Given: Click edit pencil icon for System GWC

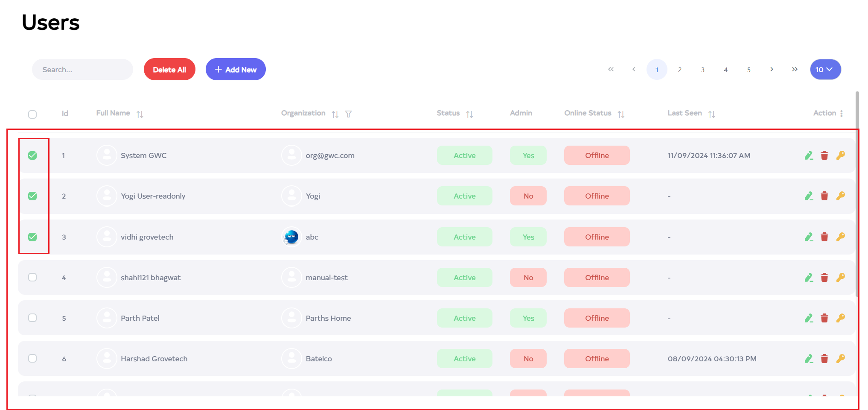Looking at the screenshot, I should pos(809,155).
